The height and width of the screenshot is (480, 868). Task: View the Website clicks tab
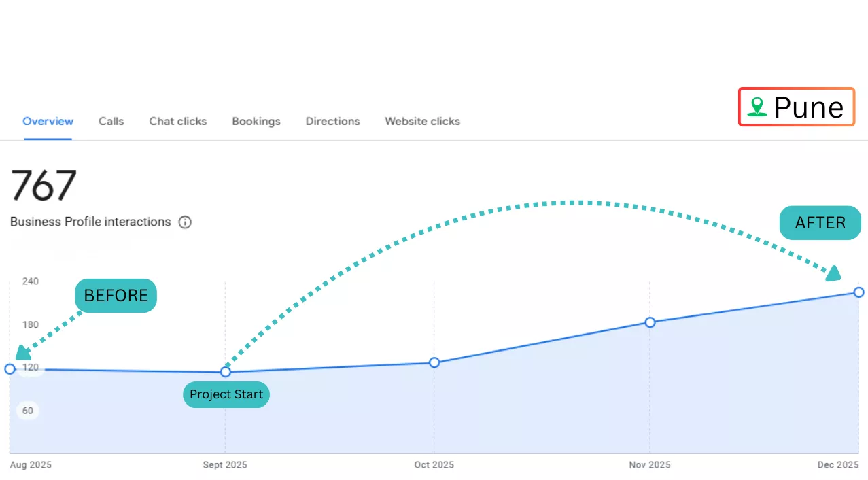coord(422,122)
